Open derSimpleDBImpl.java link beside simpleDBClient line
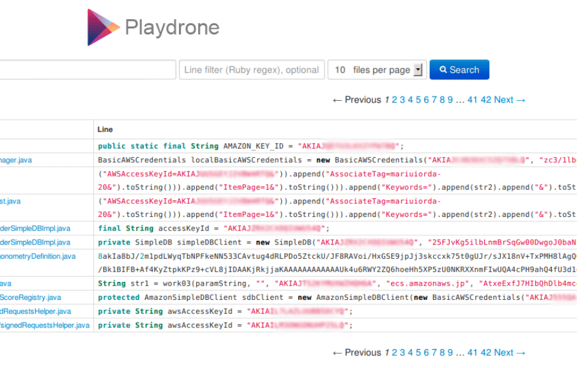Image resolution: width=588 pixels, height=368 pixels. coord(35,243)
